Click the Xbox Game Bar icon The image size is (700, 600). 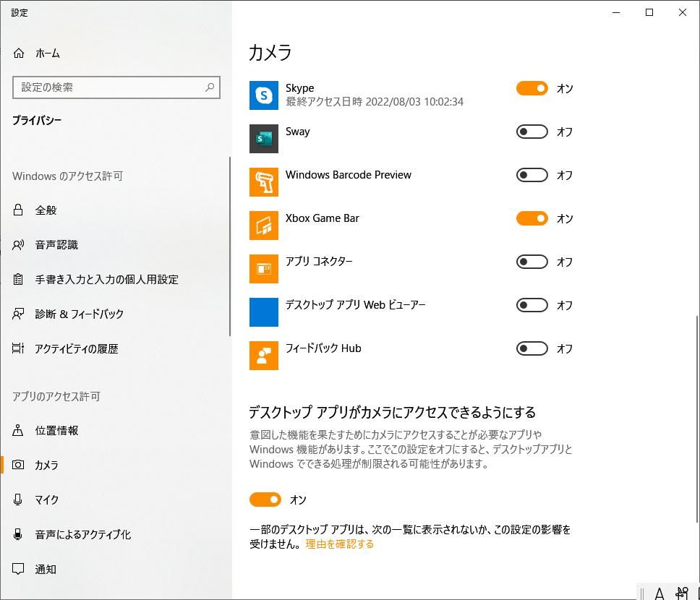coord(264,226)
